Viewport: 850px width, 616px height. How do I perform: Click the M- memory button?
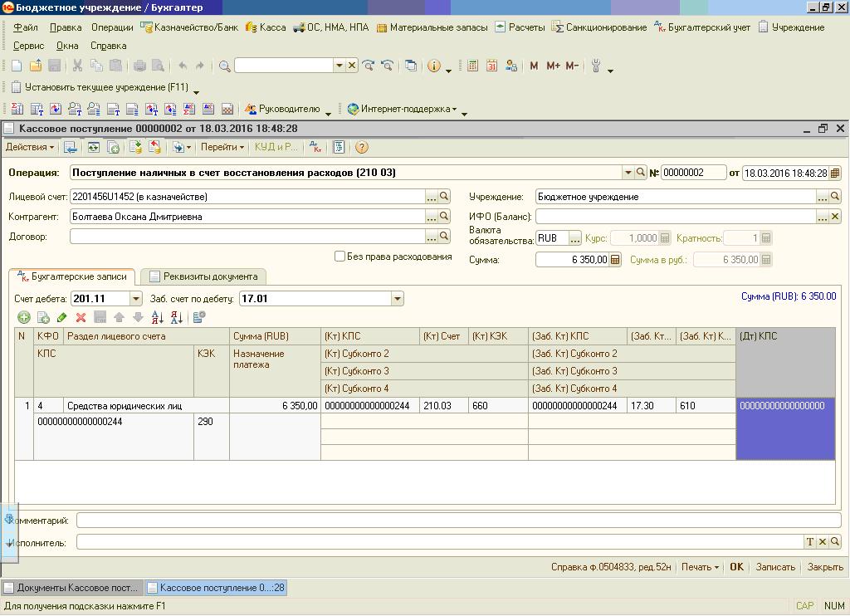point(572,66)
